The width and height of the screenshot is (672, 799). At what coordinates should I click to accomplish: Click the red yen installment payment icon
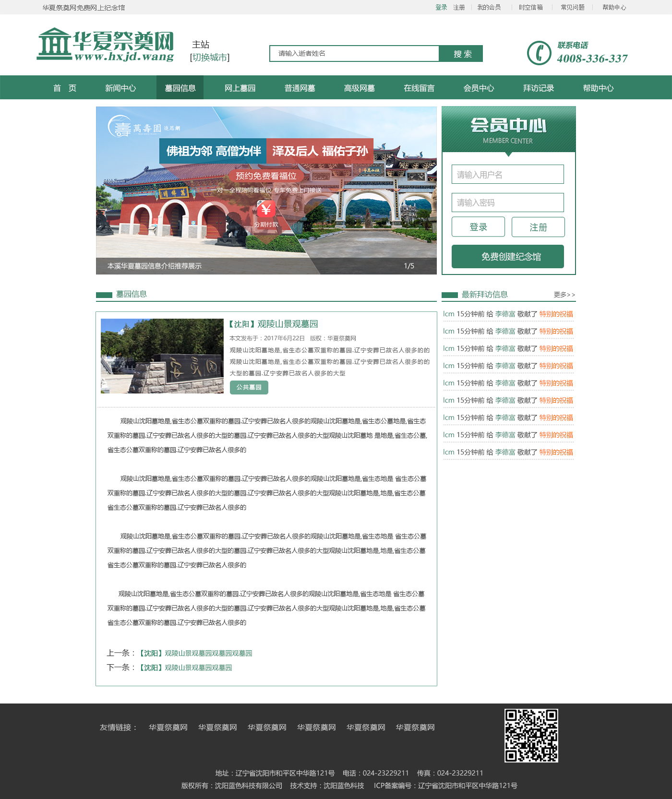(x=265, y=210)
